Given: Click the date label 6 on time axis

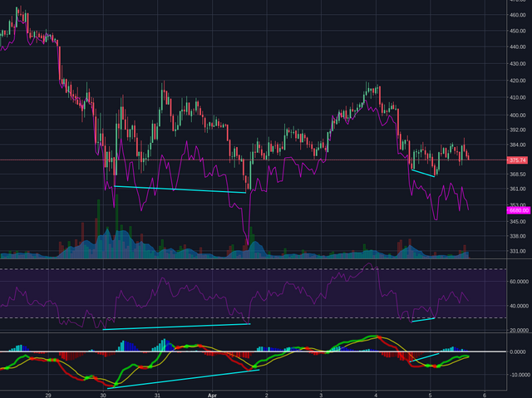Looking at the screenshot, I should (484, 396).
